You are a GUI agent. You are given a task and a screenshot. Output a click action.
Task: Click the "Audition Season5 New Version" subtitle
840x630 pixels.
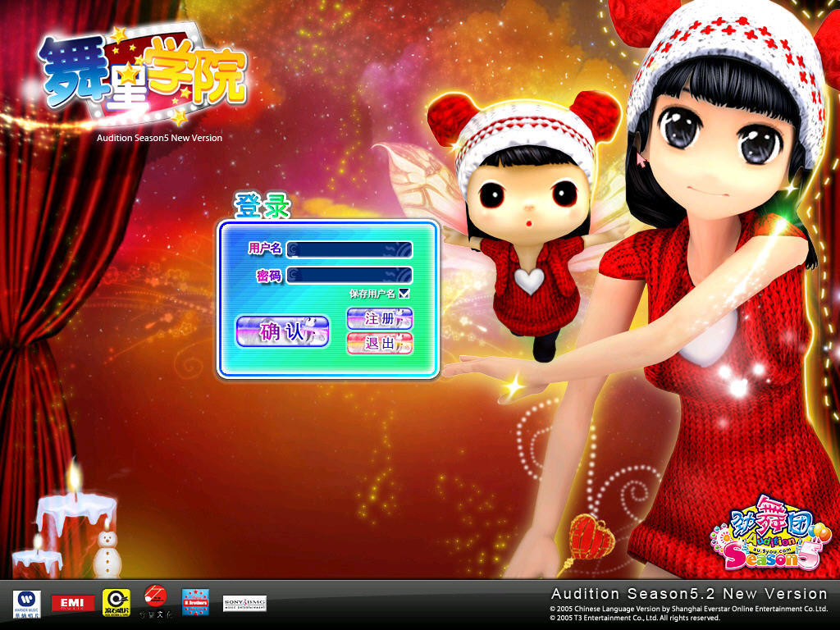159,138
